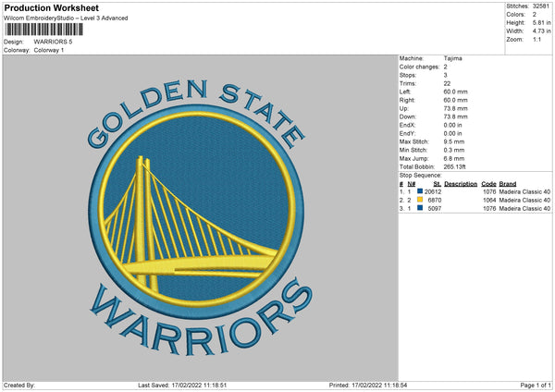Click the machine value 'Tajima'
Screen dimensions: 555x392
click(452, 58)
